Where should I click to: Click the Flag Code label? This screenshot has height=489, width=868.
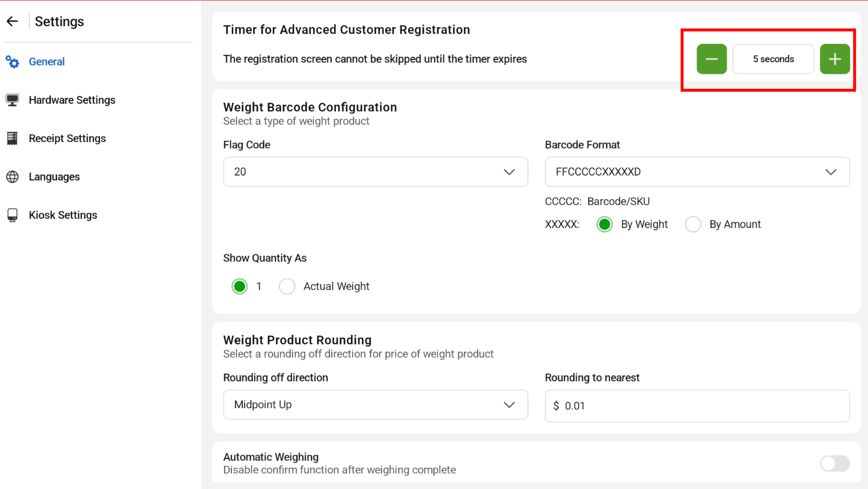(x=246, y=145)
